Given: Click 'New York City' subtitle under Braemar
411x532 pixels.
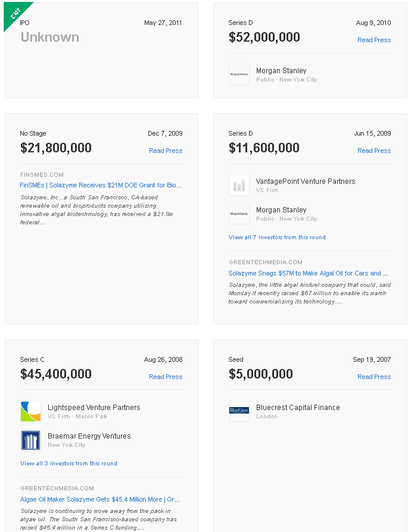Looking at the screenshot, I should (x=66, y=445).
